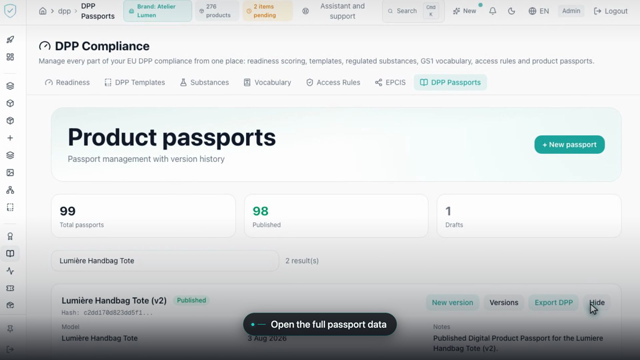Switch to the Readiness tab
This screenshot has width=640, height=360.
point(67,82)
